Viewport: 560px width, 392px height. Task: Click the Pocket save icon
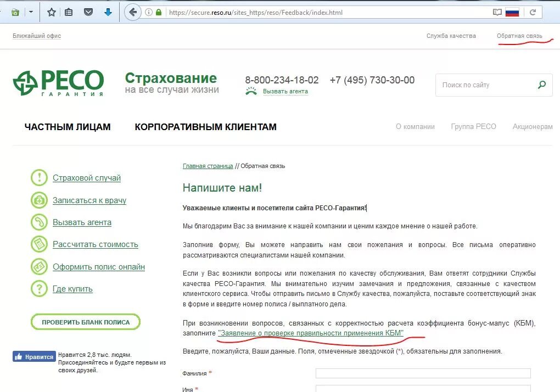pos(88,13)
